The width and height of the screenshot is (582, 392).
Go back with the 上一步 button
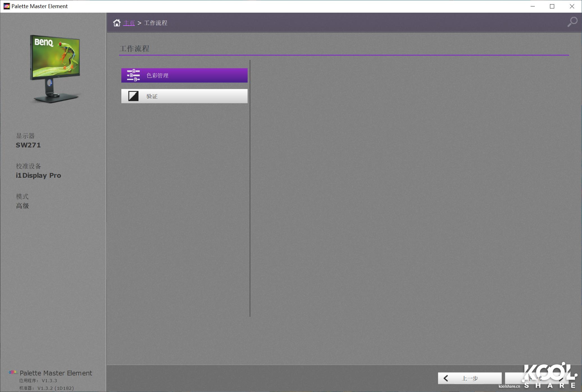click(x=470, y=378)
